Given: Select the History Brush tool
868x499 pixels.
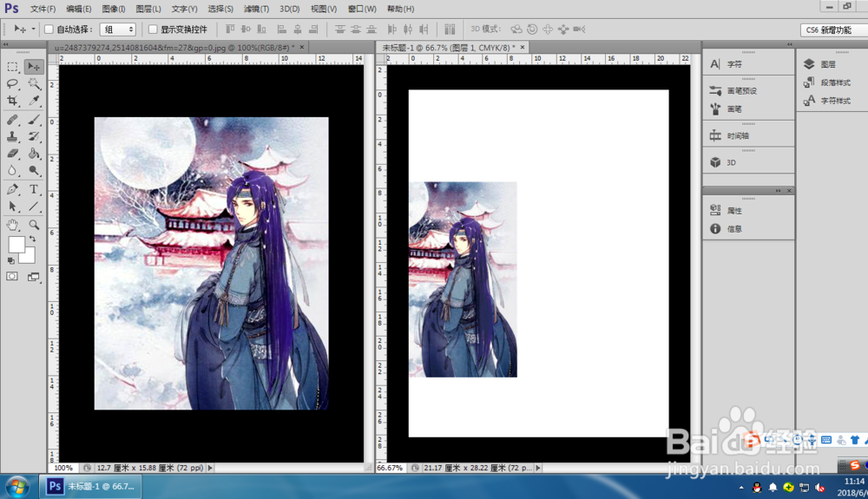Looking at the screenshot, I should coord(34,136).
